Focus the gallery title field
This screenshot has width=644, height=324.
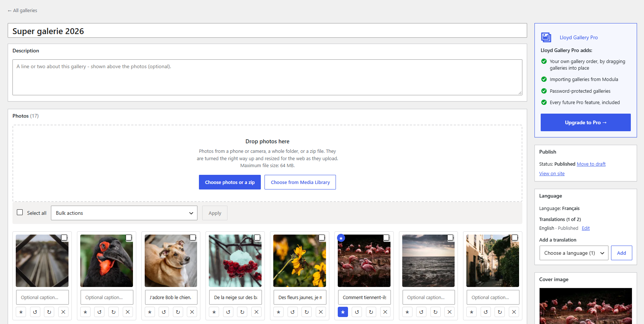[x=267, y=31]
